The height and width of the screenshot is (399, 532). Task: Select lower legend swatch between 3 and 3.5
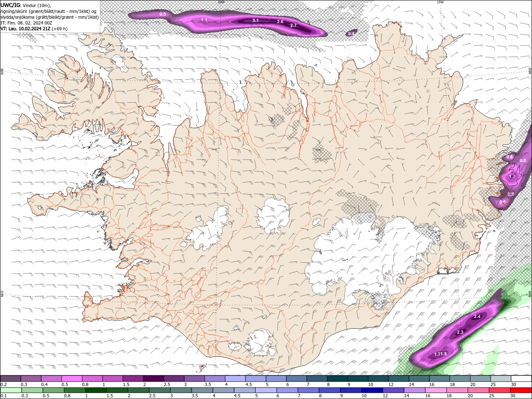coord(181,390)
